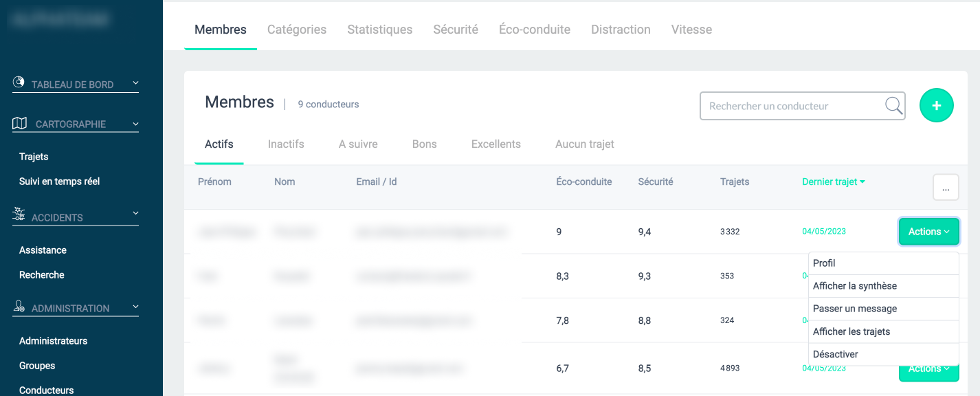The width and height of the screenshot is (980, 396).
Task: Click the 6,7 Éco-conduite score
Action: (x=562, y=368)
